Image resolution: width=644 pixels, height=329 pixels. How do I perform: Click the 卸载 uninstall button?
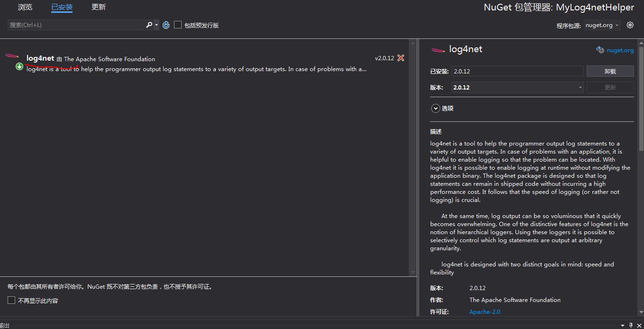[610, 71]
